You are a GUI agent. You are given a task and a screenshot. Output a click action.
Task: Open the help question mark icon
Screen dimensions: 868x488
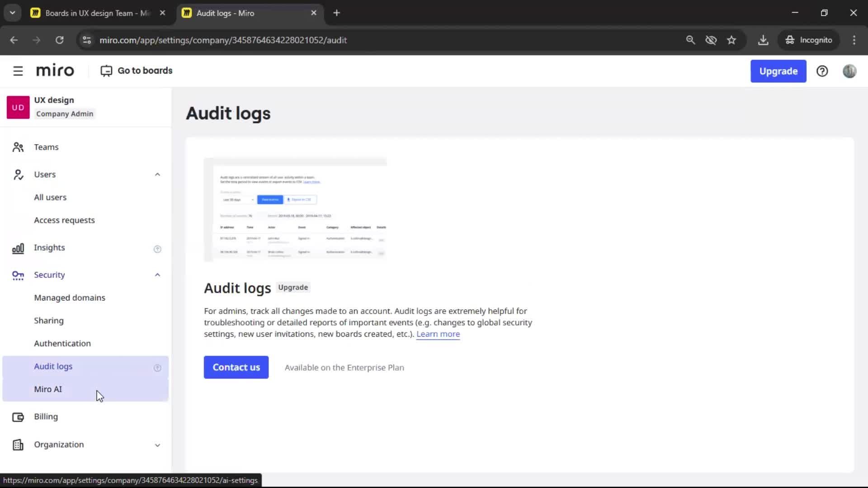[x=822, y=71]
